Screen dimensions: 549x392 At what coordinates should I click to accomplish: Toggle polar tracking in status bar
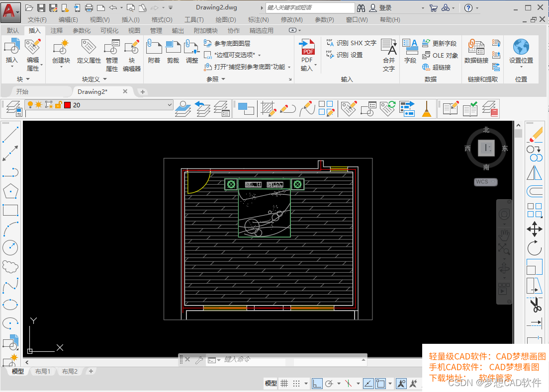pos(329,384)
